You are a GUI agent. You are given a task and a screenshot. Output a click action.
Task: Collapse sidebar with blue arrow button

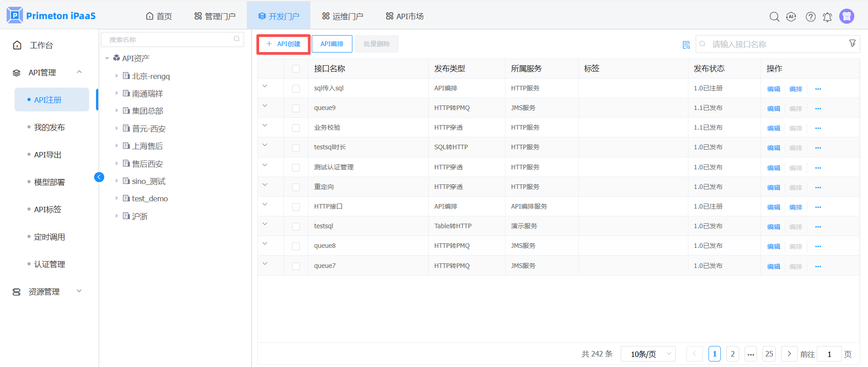click(x=99, y=177)
